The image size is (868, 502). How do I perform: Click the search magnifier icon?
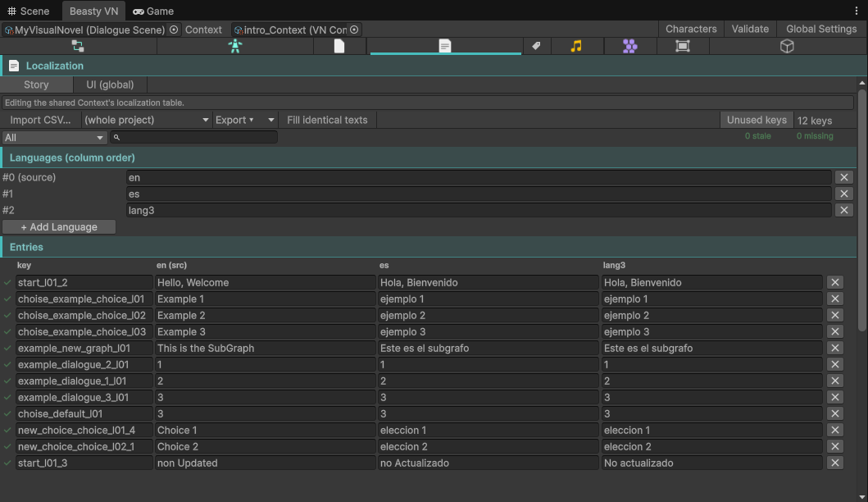pos(117,138)
